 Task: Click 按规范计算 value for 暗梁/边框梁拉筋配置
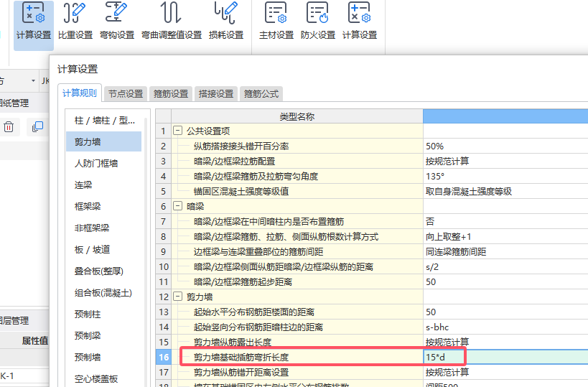(505, 161)
